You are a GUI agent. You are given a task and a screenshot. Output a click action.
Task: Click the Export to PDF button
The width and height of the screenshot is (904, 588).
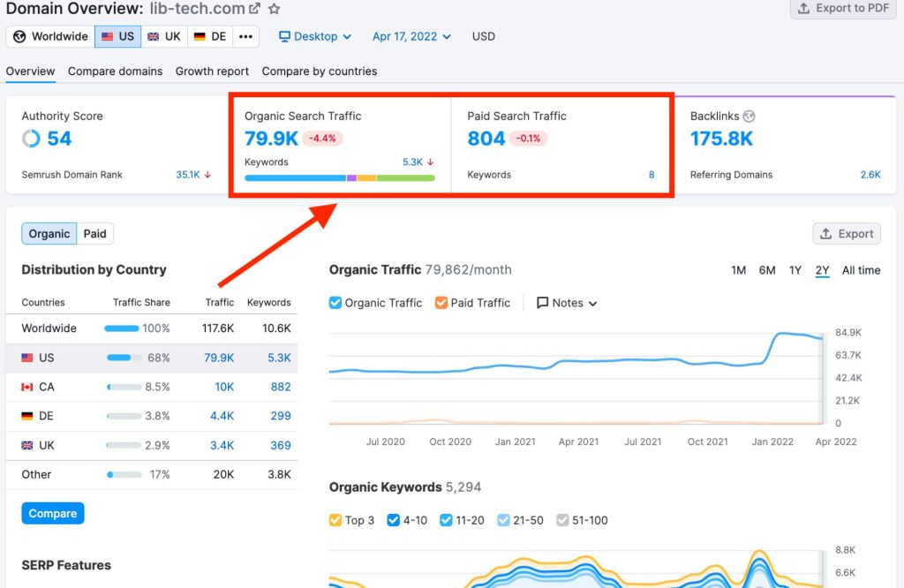(842, 9)
